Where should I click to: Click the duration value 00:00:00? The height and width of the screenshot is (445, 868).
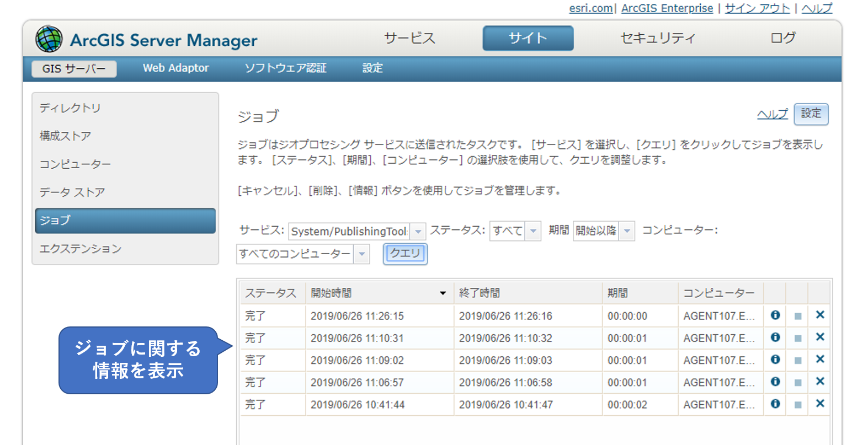pos(627,316)
